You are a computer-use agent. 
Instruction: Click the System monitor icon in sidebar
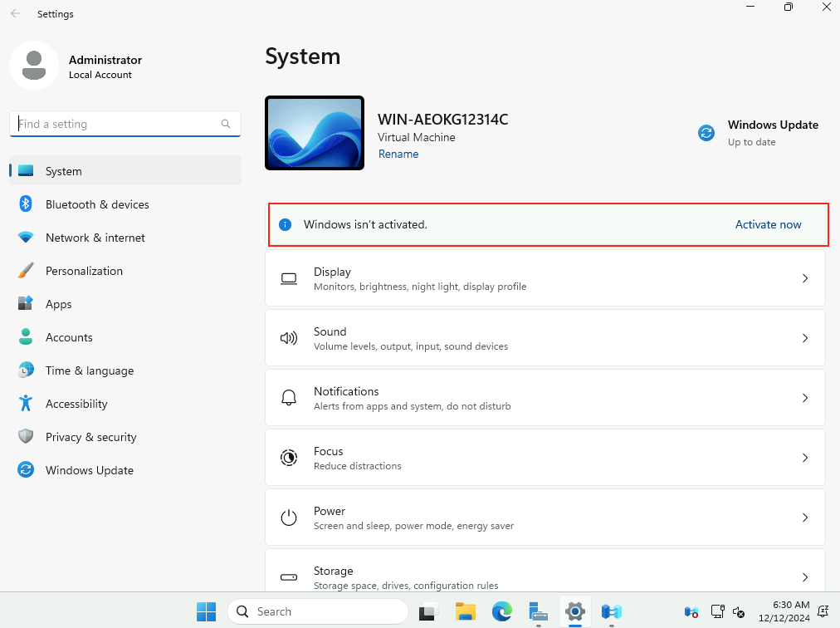tap(26, 171)
